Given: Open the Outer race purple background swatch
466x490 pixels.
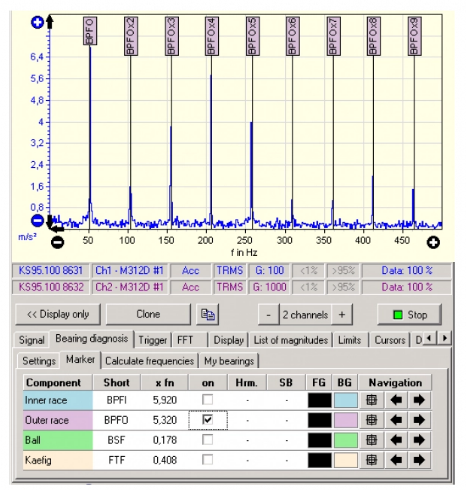Looking at the screenshot, I should pyautogui.click(x=346, y=420).
